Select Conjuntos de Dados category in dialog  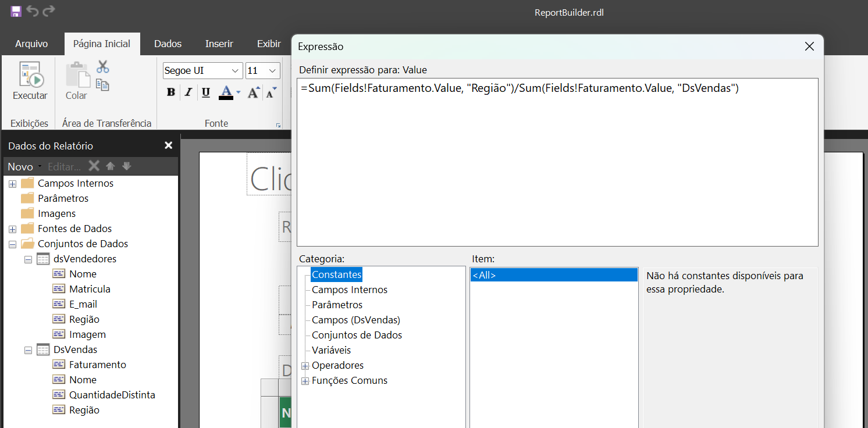point(357,335)
